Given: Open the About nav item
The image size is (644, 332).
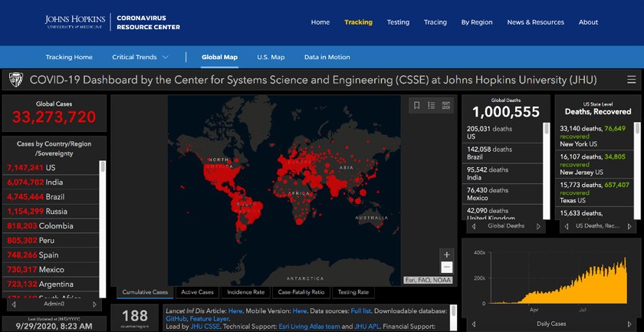Looking at the screenshot, I should 588,22.
